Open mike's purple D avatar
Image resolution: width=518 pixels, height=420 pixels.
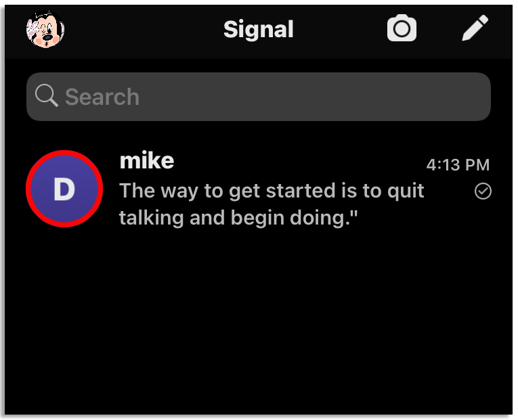(x=64, y=189)
